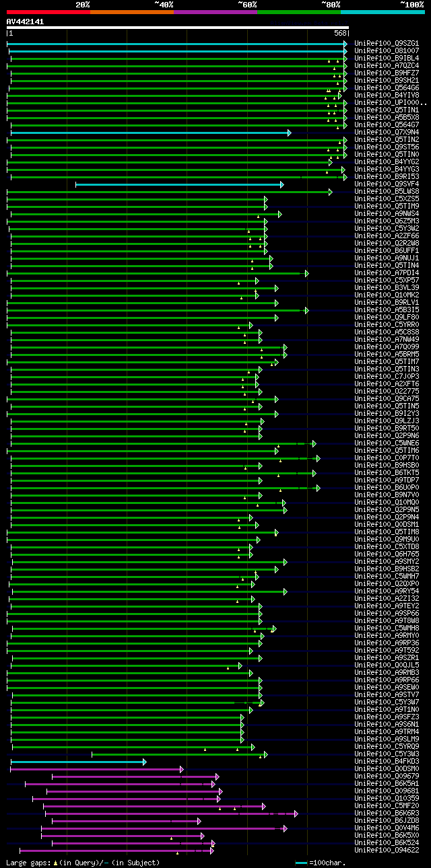Select hit label UniRef100_Q6Z5M3
Image resolution: width=431 pixels, height=868 pixels.
click(387, 221)
